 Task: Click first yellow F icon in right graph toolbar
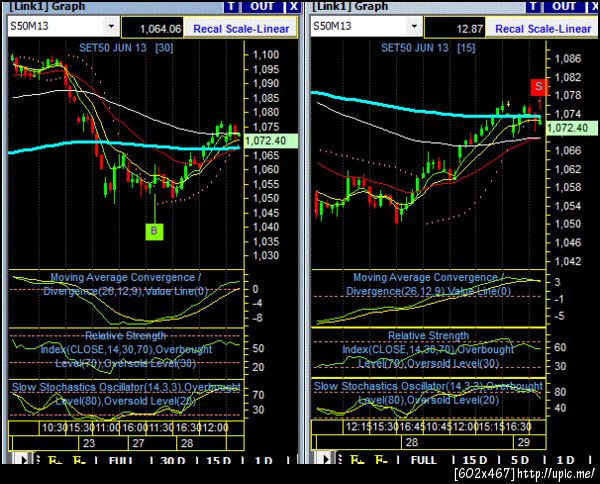click(357, 460)
